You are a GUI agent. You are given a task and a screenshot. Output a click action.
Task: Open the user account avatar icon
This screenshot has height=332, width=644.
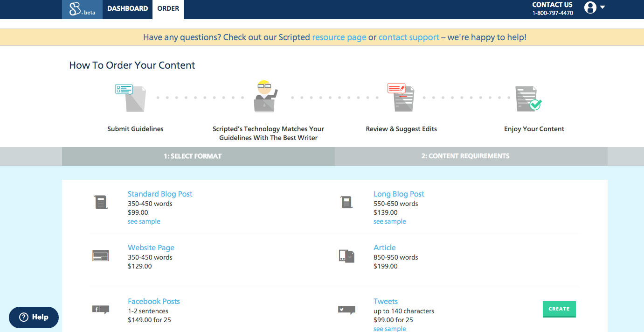pyautogui.click(x=590, y=7)
